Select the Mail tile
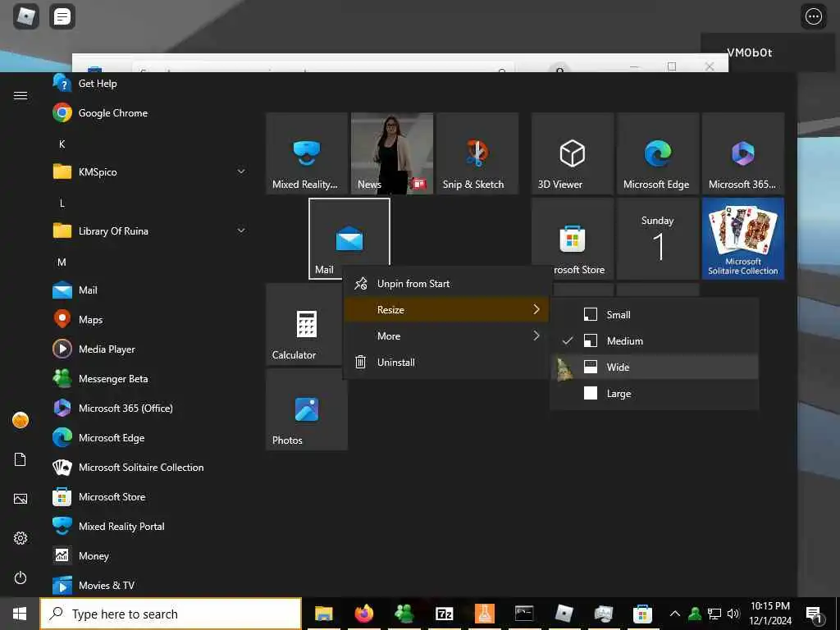The height and width of the screenshot is (630, 840). 349,239
